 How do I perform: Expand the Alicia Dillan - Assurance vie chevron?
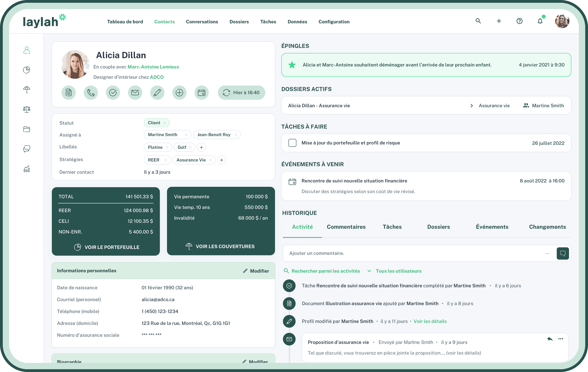pyautogui.click(x=471, y=105)
